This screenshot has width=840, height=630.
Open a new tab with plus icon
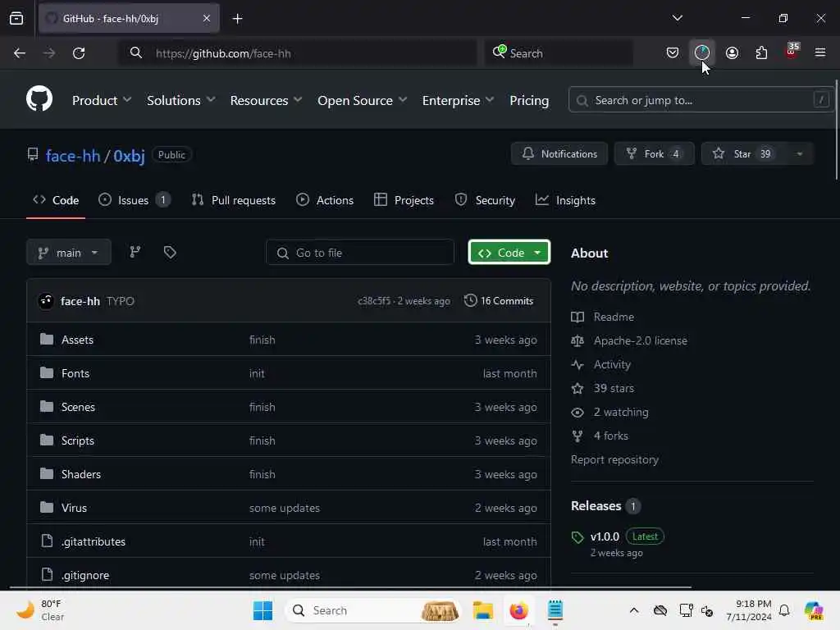pos(237,19)
